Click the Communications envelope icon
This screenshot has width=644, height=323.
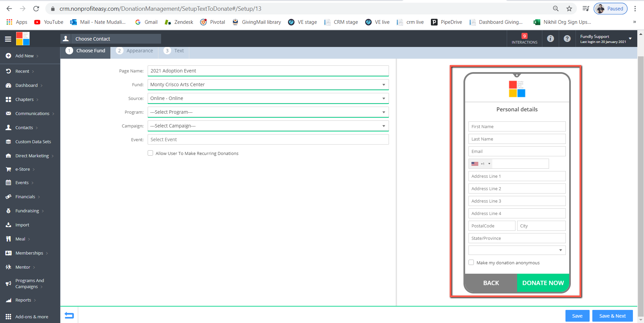[8, 113]
